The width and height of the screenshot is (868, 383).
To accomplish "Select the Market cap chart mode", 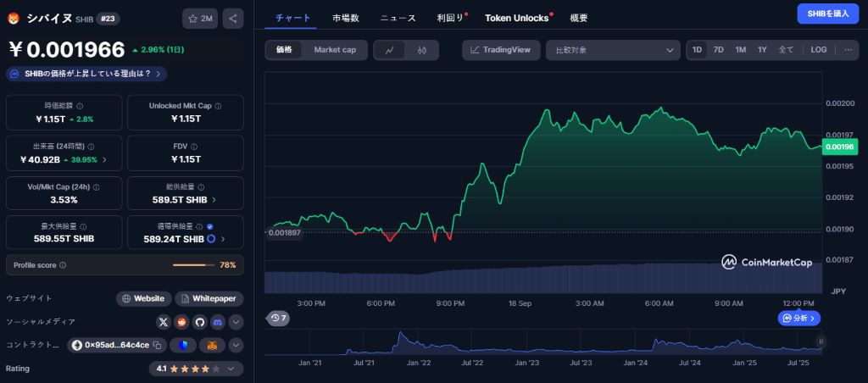I will click(x=335, y=50).
